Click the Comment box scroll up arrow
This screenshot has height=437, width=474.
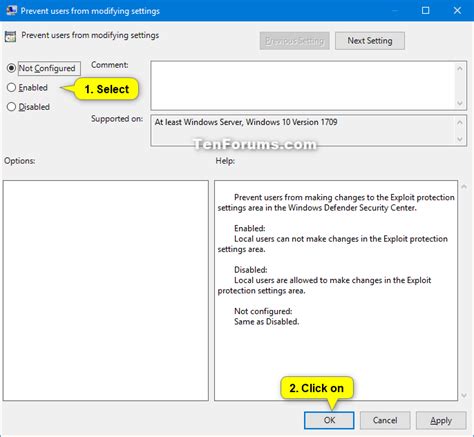tap(460, 68)
